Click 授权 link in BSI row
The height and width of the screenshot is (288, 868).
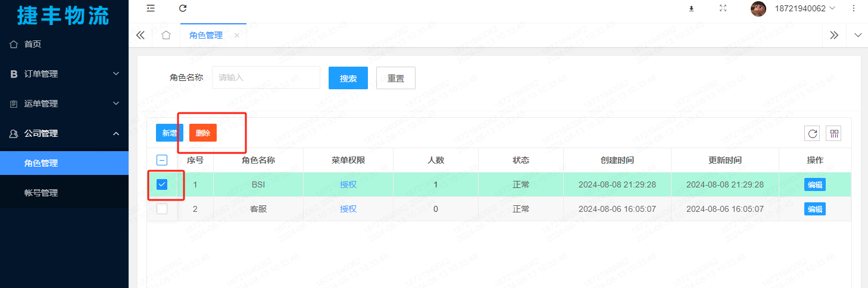(x=348, y=184)
